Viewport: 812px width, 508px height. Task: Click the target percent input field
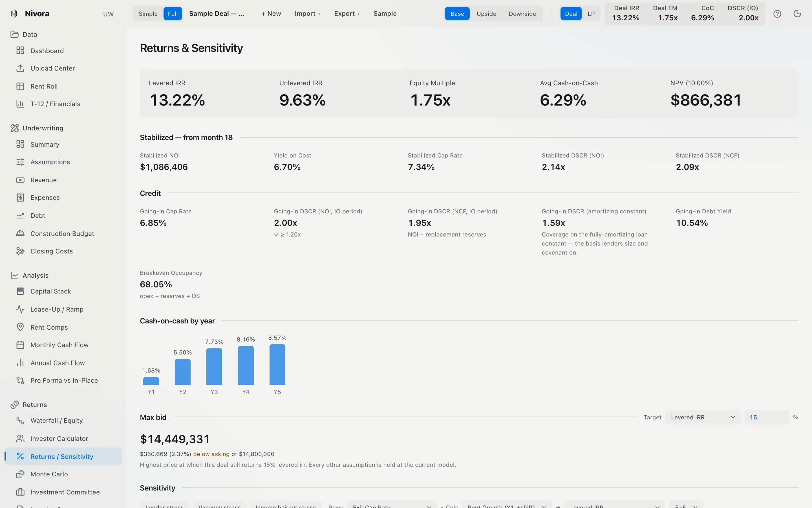tap(766, 417)
